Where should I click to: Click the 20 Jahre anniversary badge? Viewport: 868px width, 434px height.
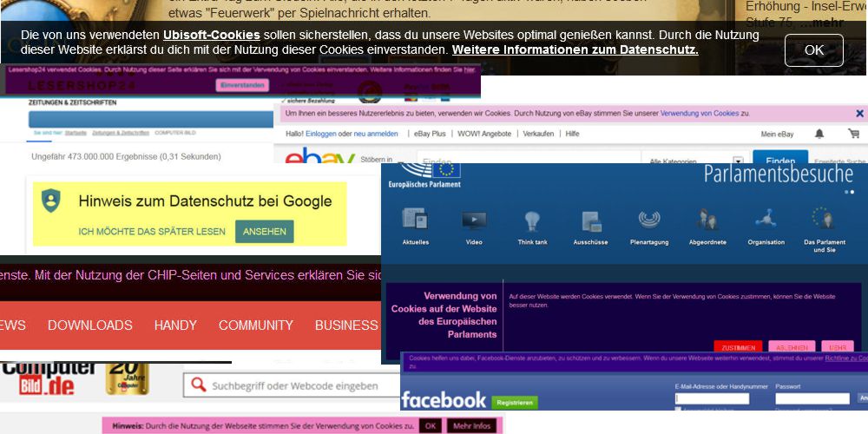pyautogui.click(x=128, y=378)
